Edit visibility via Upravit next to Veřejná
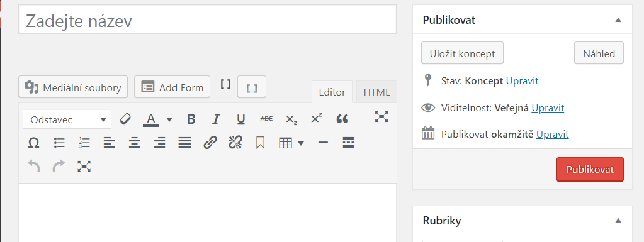Viewport: 644px width, 242px height. coord(548,108)
